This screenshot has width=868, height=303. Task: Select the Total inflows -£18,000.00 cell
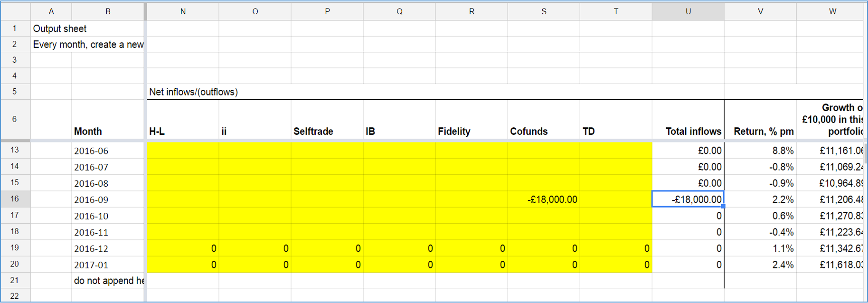(x=688, y=199)
